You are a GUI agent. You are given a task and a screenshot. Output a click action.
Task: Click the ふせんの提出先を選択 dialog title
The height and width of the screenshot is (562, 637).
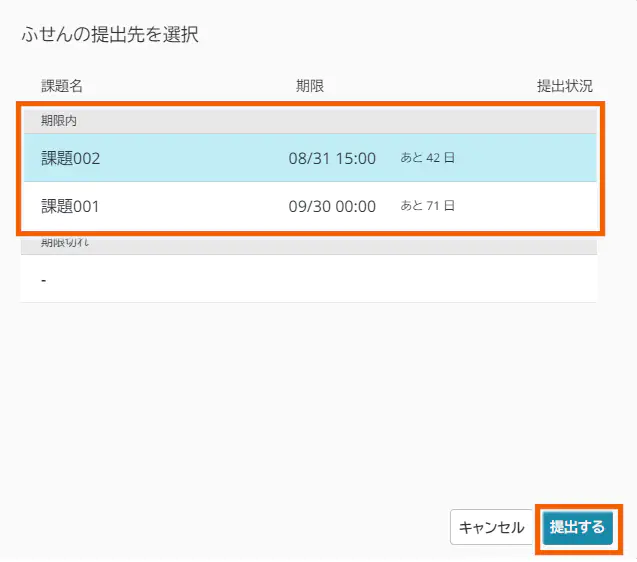(x=110, y=35)
